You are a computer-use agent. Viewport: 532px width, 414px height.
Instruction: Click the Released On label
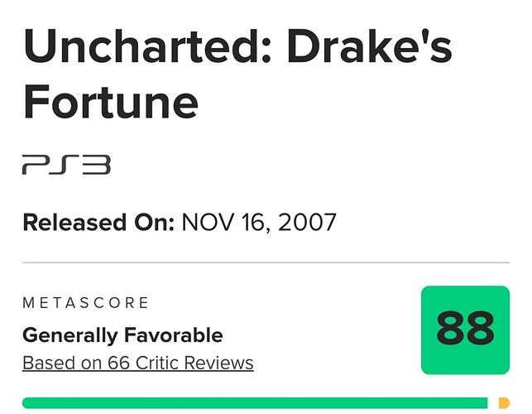(98, 223)
